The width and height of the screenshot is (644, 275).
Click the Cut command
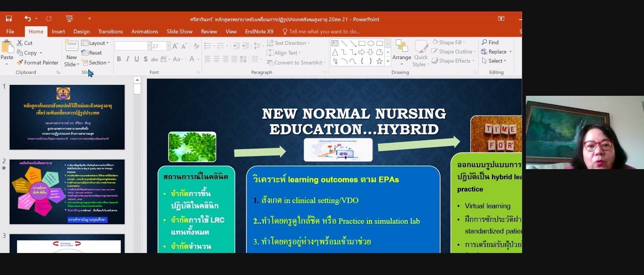(x=25, y=43)
